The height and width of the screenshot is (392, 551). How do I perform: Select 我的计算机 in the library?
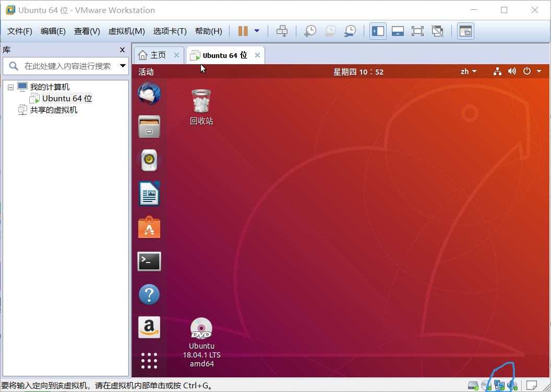(x=50, y=87)
